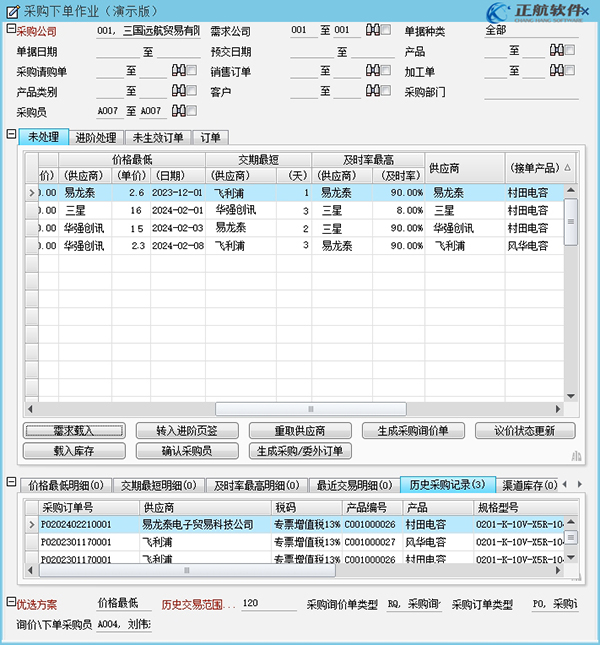
Task: Click binoculars lookup icon for 产品
Action: pos(556,50)
